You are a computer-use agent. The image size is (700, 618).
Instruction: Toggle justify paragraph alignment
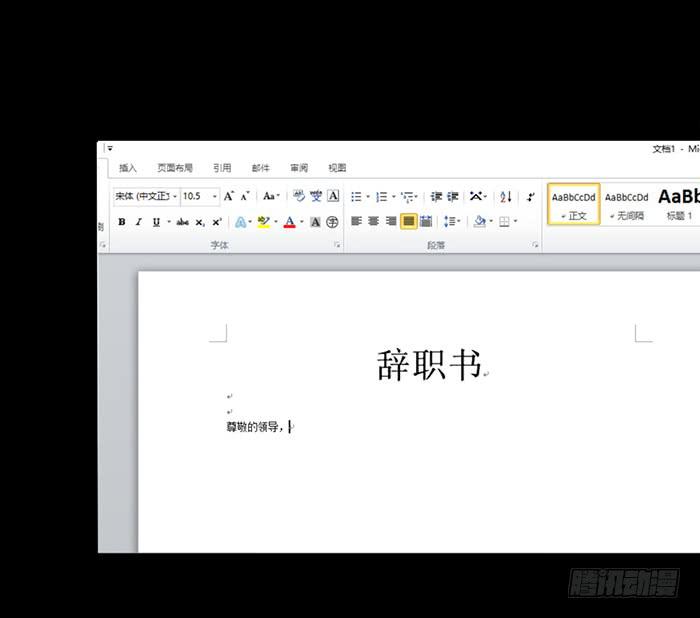point(409,221)
